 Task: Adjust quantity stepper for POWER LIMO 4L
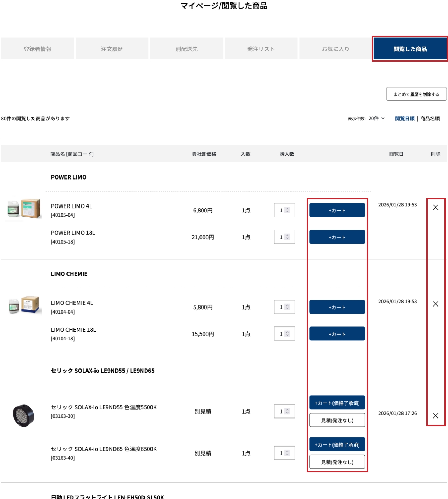pos(287,210)
